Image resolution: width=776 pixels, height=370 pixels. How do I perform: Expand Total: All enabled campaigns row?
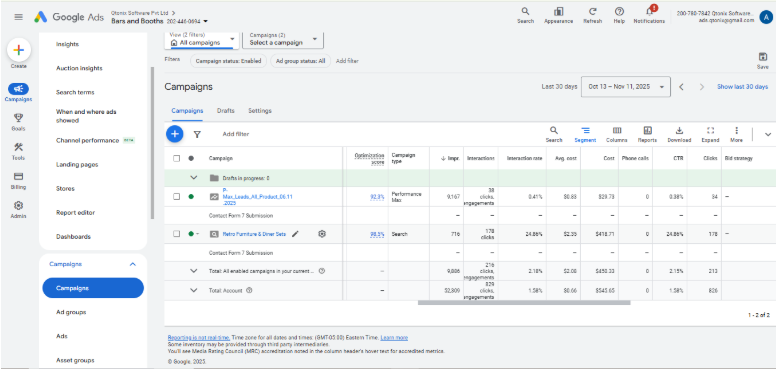coord(194,271)
